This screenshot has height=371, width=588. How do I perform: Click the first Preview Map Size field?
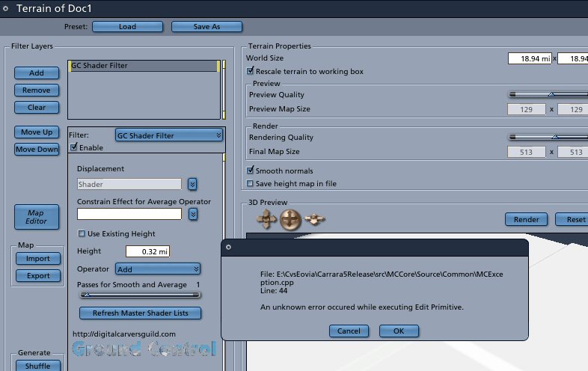526,109
